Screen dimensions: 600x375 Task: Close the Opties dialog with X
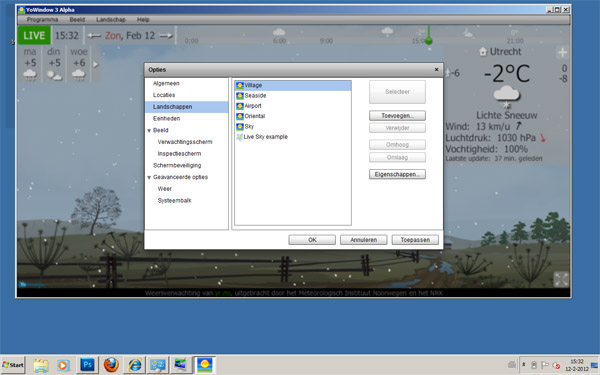coord(436,70)
